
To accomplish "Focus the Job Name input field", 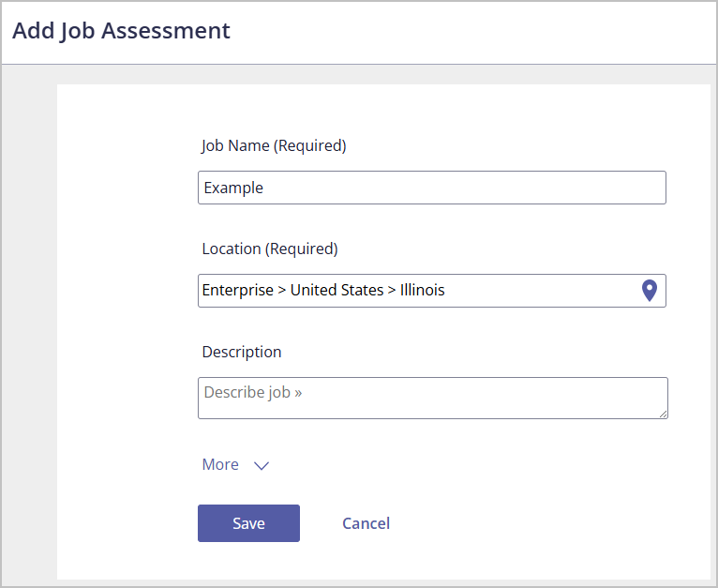I will point(432,188).
